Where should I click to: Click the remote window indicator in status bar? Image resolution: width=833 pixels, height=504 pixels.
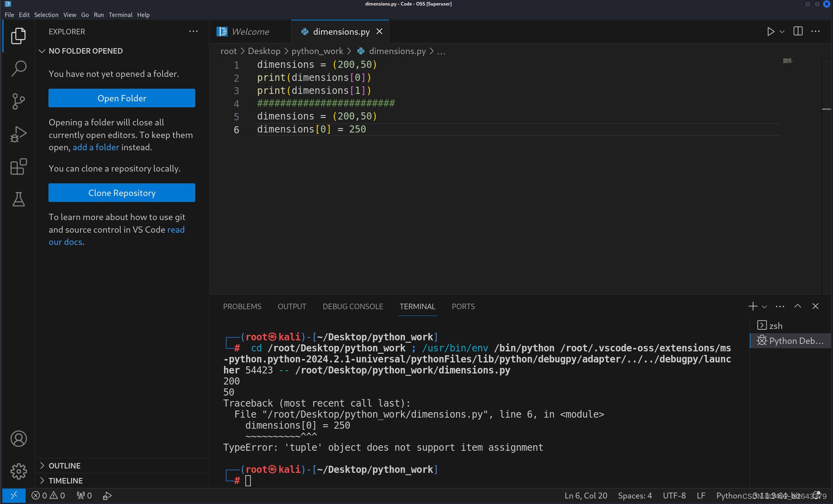[14, 496]
